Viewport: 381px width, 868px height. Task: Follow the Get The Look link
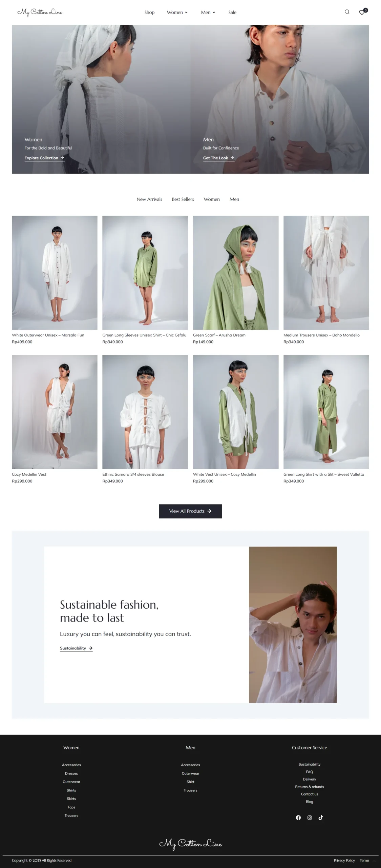pos(218,158)
